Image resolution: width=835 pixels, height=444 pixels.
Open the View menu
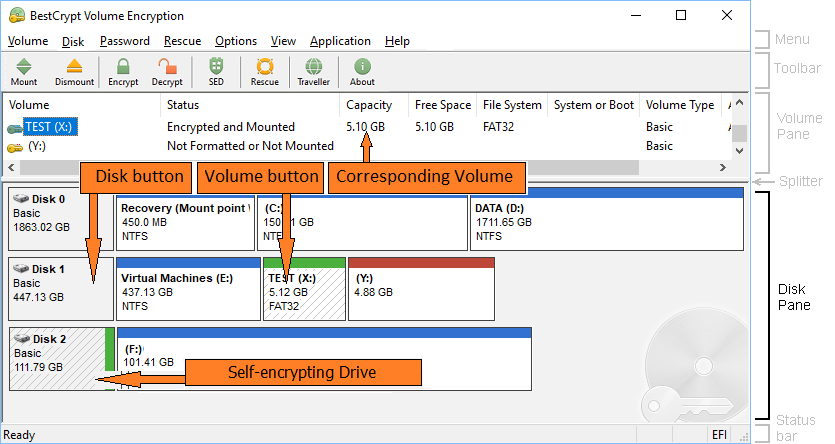tap(283, 41)
